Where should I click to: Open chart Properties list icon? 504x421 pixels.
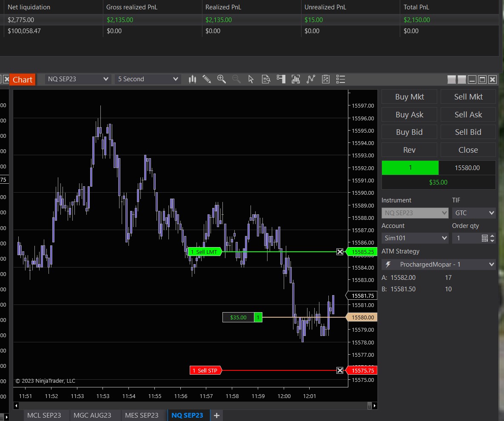pyautogui.click(x=340, y=79)
